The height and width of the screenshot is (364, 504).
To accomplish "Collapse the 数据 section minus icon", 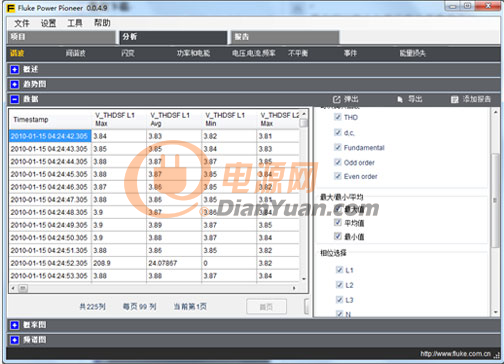I will pos(14,99).
